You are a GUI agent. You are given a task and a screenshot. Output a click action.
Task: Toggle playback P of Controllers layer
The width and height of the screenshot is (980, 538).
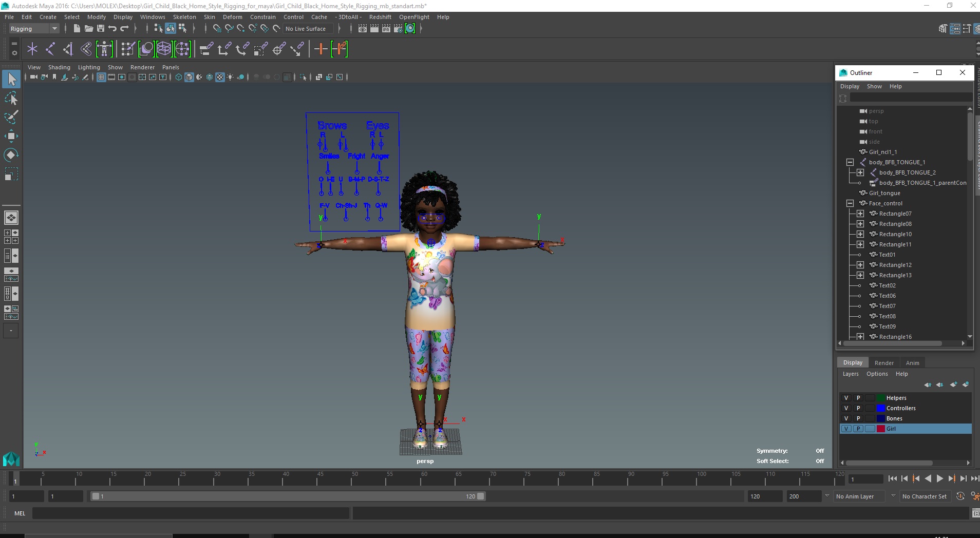(x=858, y=408)
